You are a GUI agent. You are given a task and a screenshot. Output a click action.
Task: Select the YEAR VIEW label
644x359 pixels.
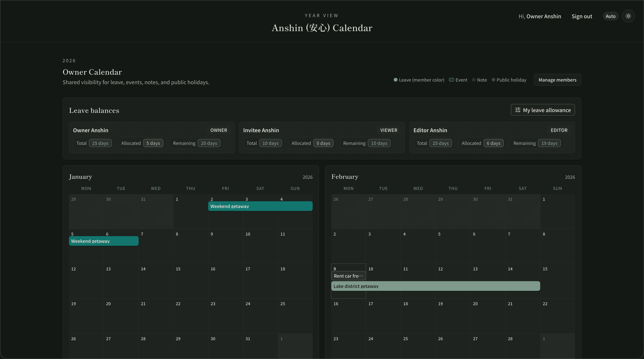[321, 15]
